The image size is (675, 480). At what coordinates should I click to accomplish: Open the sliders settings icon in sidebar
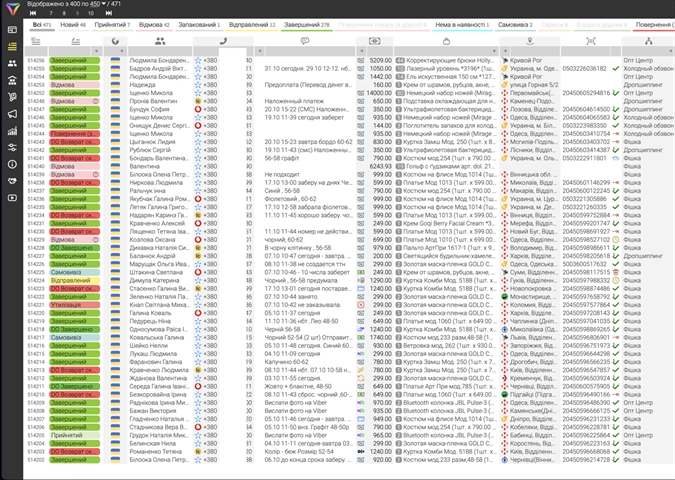pos(12,146)
